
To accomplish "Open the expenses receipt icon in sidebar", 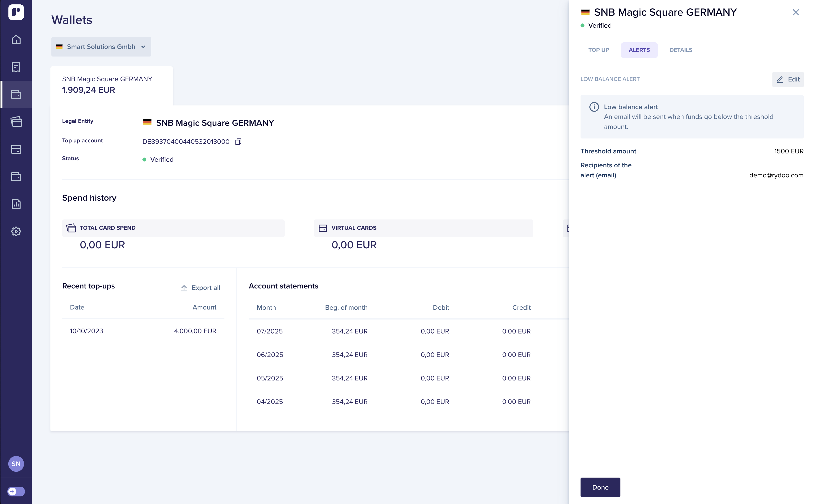I will tap(16, 67).
